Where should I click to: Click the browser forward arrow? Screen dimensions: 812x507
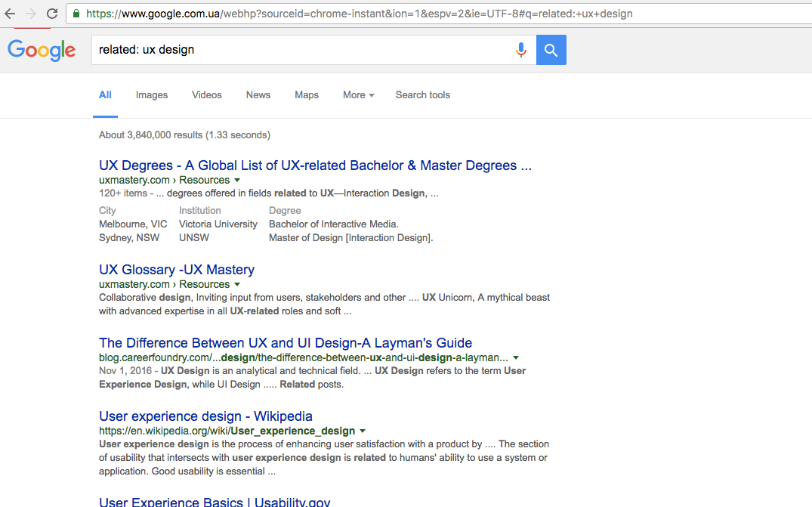tap(30, 14)
